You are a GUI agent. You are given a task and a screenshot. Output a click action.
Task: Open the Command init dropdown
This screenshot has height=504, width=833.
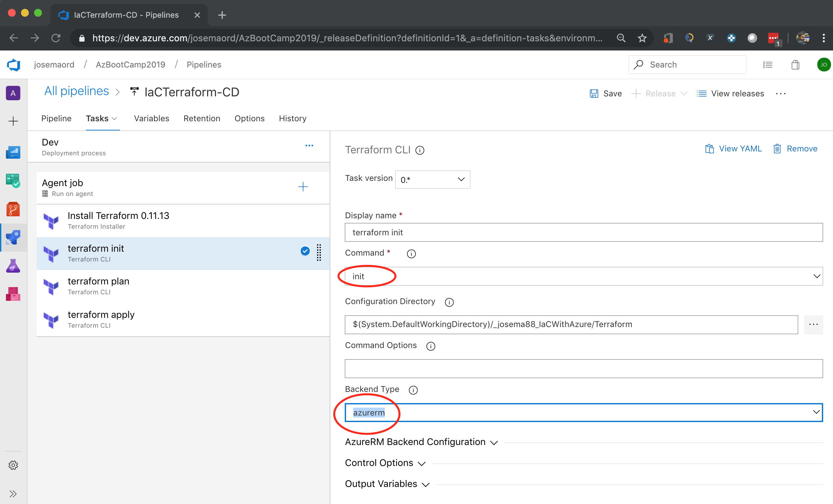click(x=584, y=276)
